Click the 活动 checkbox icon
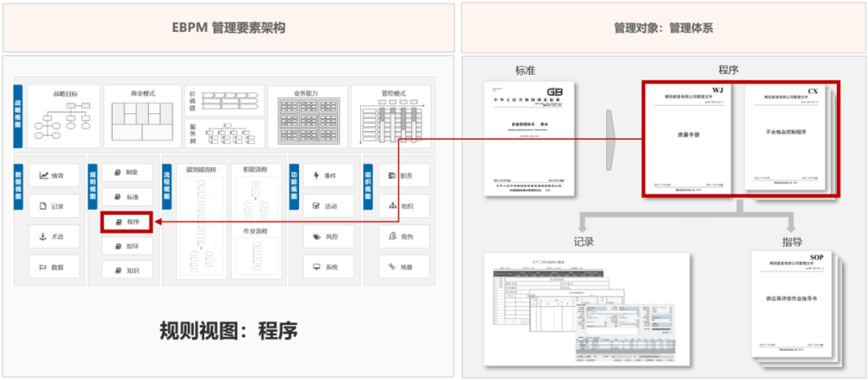868x380 pixels. tap(317, 206)
